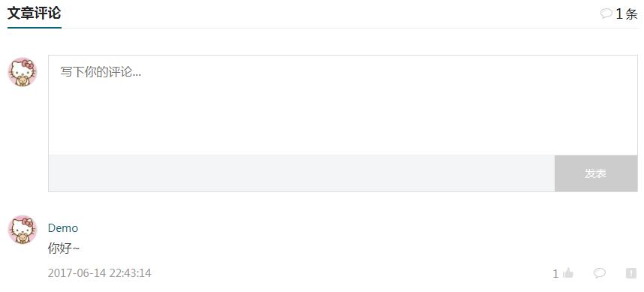Click the comment bubble icon beside 1条

(606, 14)
